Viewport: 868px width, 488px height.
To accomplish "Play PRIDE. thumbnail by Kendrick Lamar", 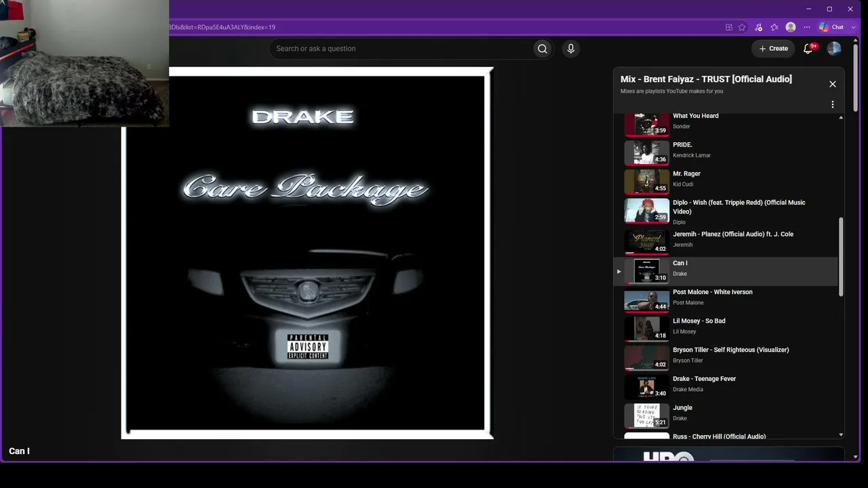I will pos(646,153).
